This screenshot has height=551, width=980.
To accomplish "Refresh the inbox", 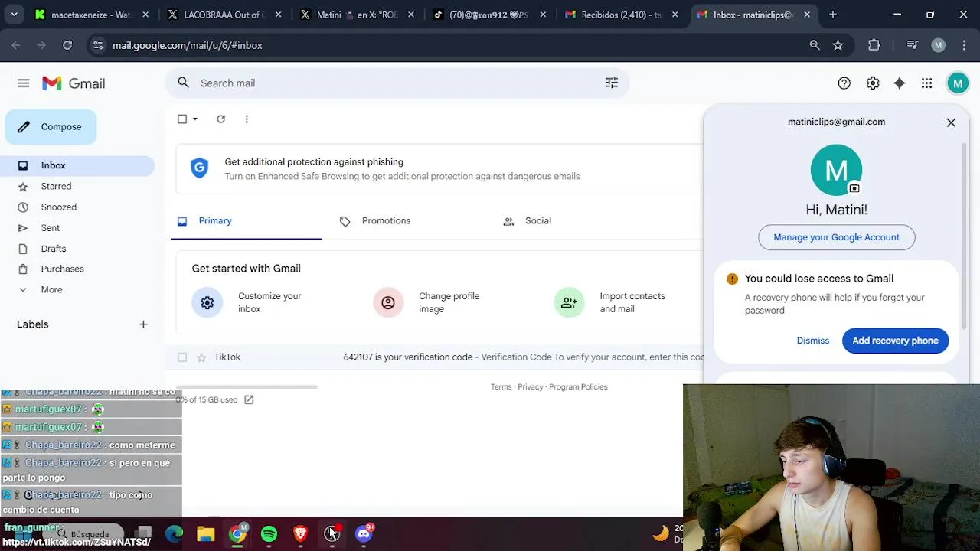I will pos(220,119).
